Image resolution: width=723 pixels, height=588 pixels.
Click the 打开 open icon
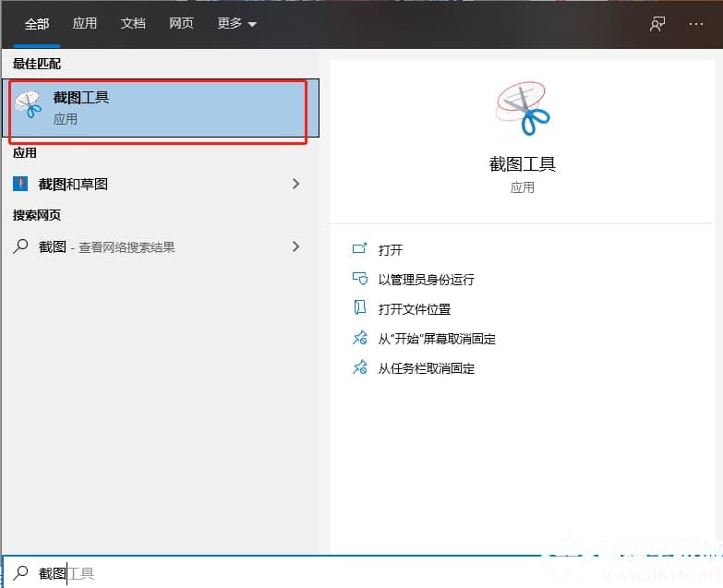(360, 249)
